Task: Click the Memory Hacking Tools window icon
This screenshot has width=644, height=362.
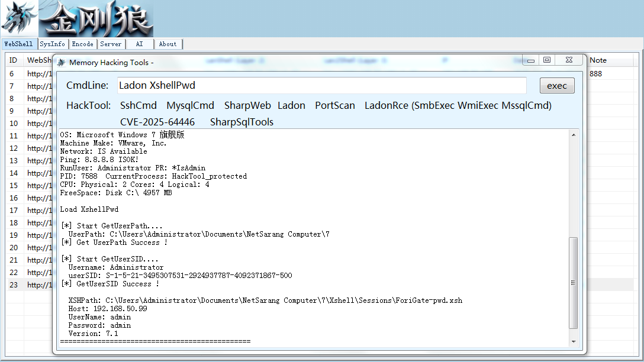Action: (61, 62)
